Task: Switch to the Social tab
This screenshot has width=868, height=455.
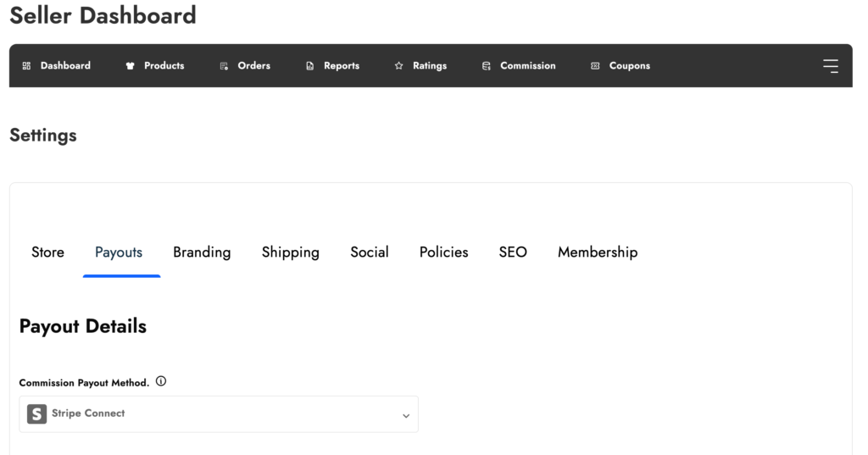Action: click(370, 252)
